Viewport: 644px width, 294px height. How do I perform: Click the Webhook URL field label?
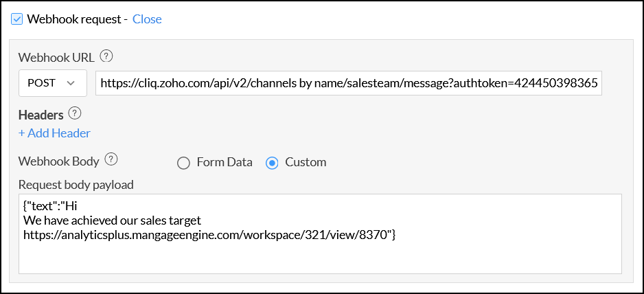[57, 58]
